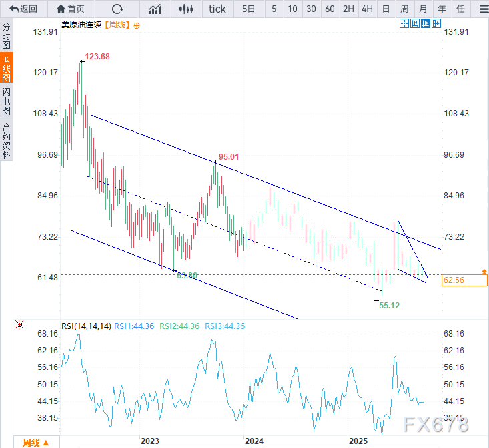Screen dimensions: 489x448
Task: Switch to the line chart icon
Action: pos(155,9)
